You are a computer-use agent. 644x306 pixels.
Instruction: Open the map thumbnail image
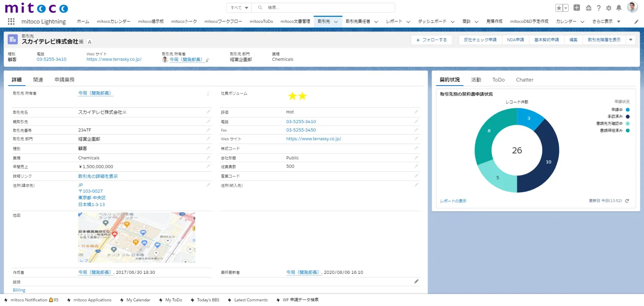pos(137,238)
